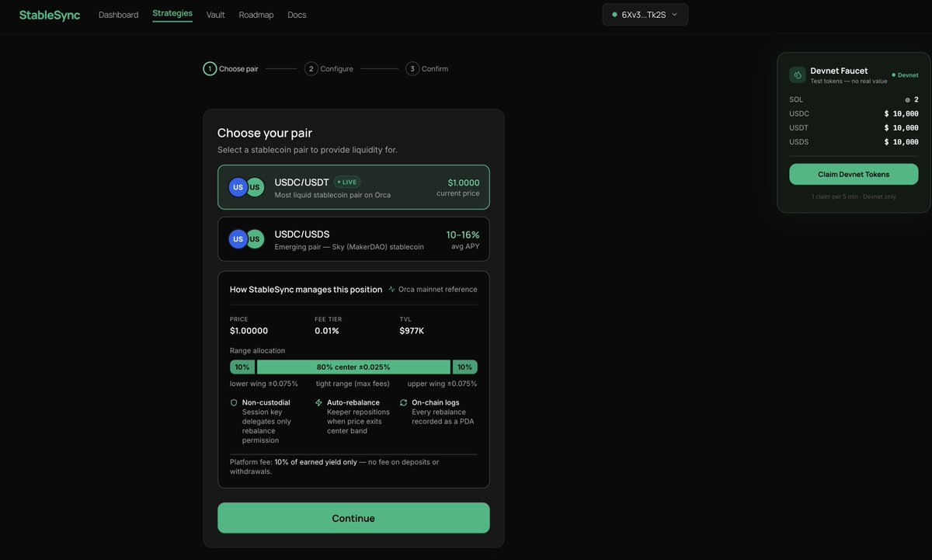Click step 1 Choose pair indicator
Screen dimensions: 932x560
(231, 68)
